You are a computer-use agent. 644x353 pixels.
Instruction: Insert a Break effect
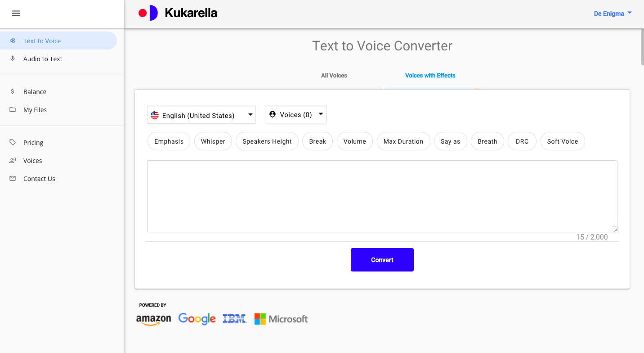[317, 141]
